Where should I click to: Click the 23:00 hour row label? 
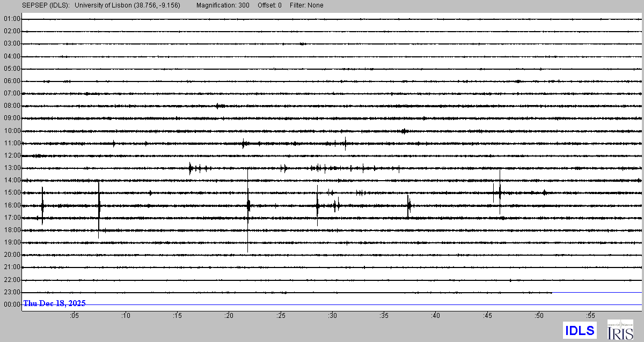(x=12, y=292)
